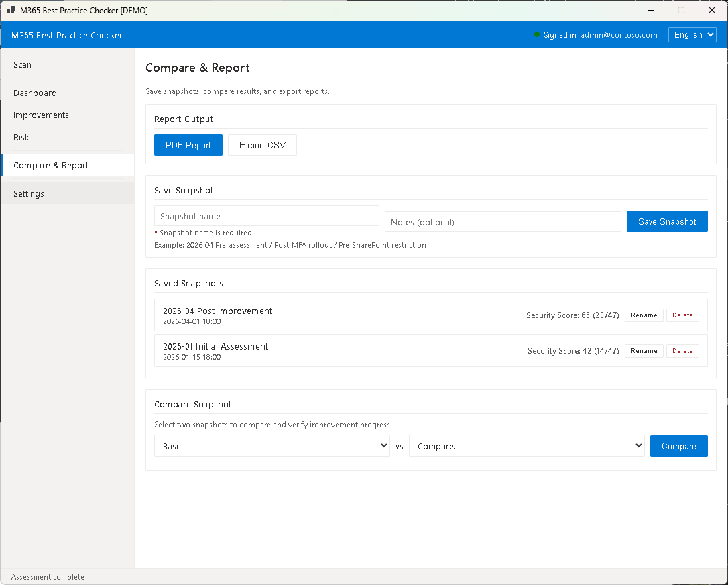Focus the Snapshot name input field
Viewport: 728px width, 585px height.
266,216
